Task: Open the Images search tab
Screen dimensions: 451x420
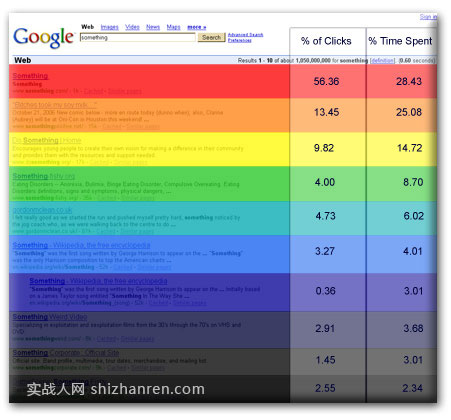Action: point(109,27)
